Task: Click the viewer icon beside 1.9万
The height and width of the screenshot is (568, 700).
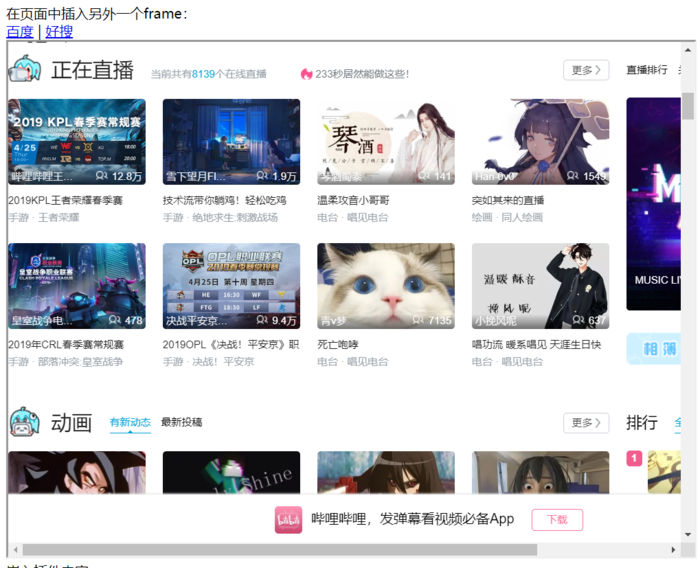Action: pos(262,176)
